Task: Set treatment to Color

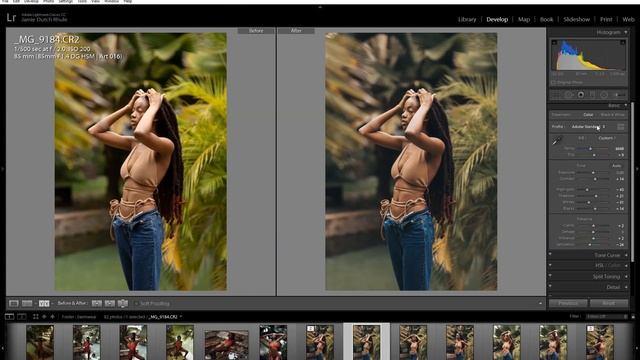Action: [588, 115]
